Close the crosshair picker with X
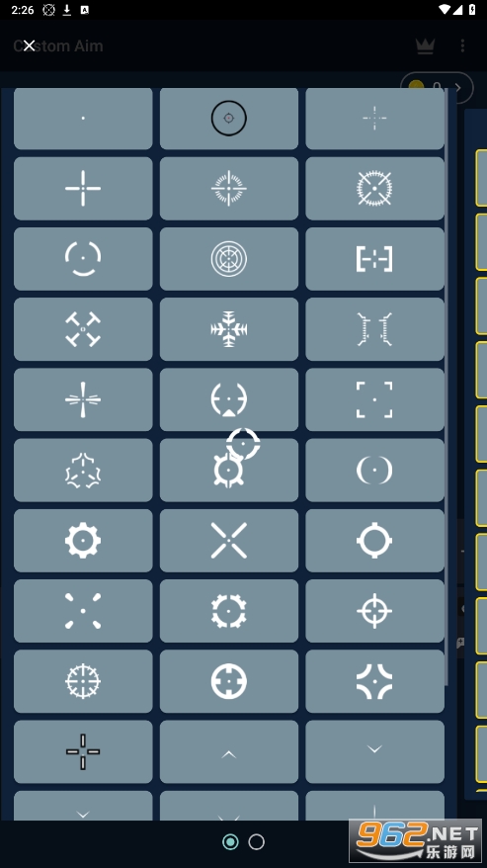487x868 pixels. [29, 45]
